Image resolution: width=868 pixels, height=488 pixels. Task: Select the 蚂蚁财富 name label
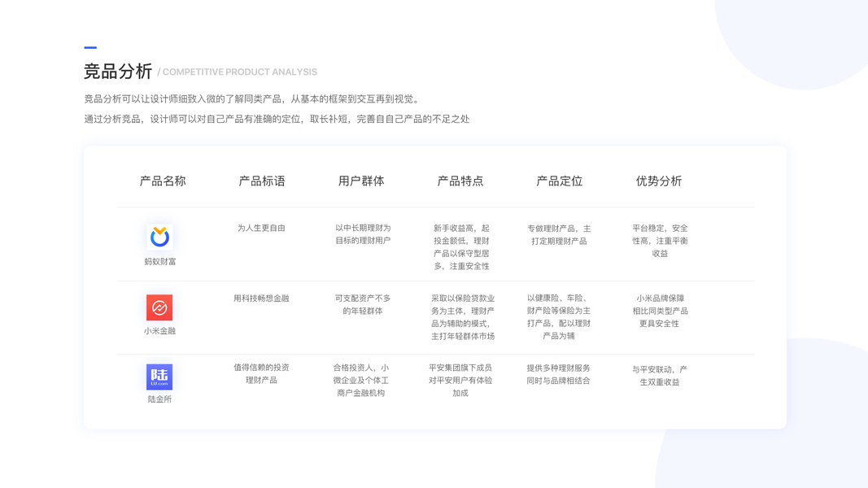pos(160,261)
